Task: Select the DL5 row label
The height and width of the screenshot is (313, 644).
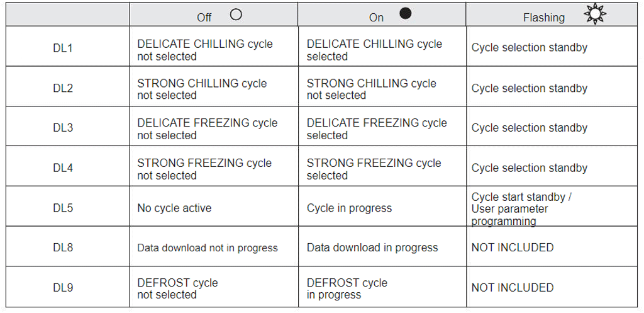Action: 63,208
